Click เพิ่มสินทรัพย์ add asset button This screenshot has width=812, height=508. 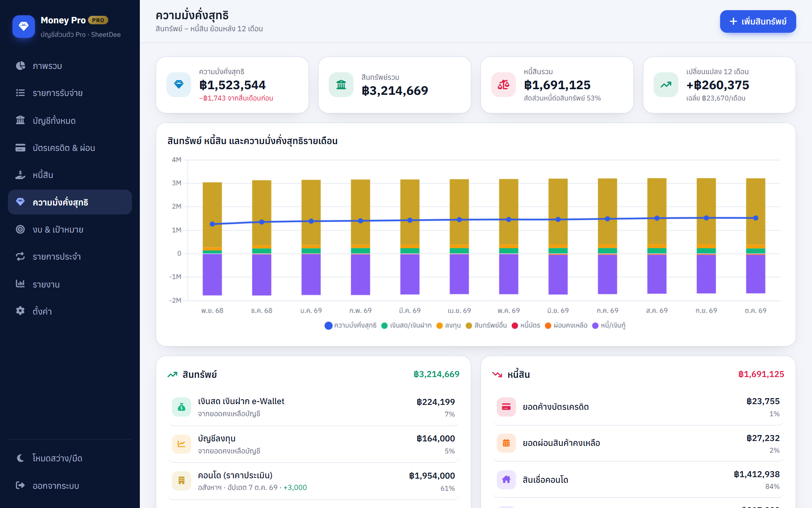(x=758, y=21)
